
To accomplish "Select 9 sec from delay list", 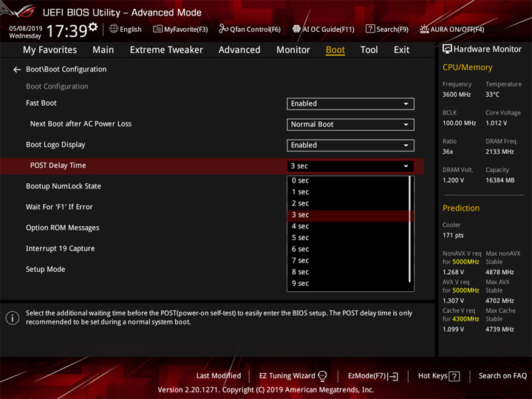I will click(x=348, y=284).
